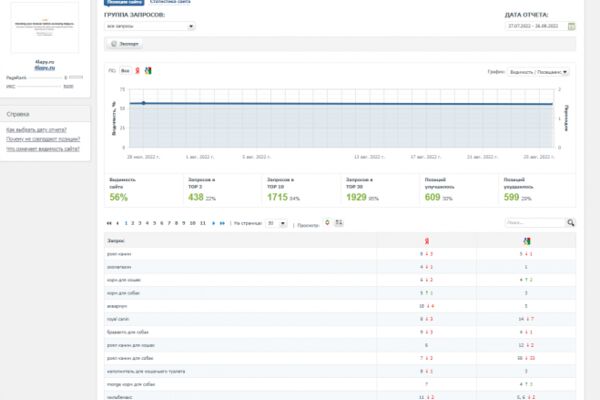The width and height of the screenshot is (600, 400).
Task: Click the 599 worsened positions value
Action: coord(511,198)
